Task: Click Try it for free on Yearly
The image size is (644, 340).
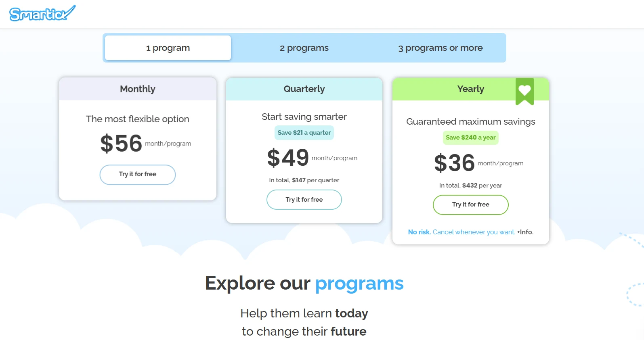Action: point(470,205)
